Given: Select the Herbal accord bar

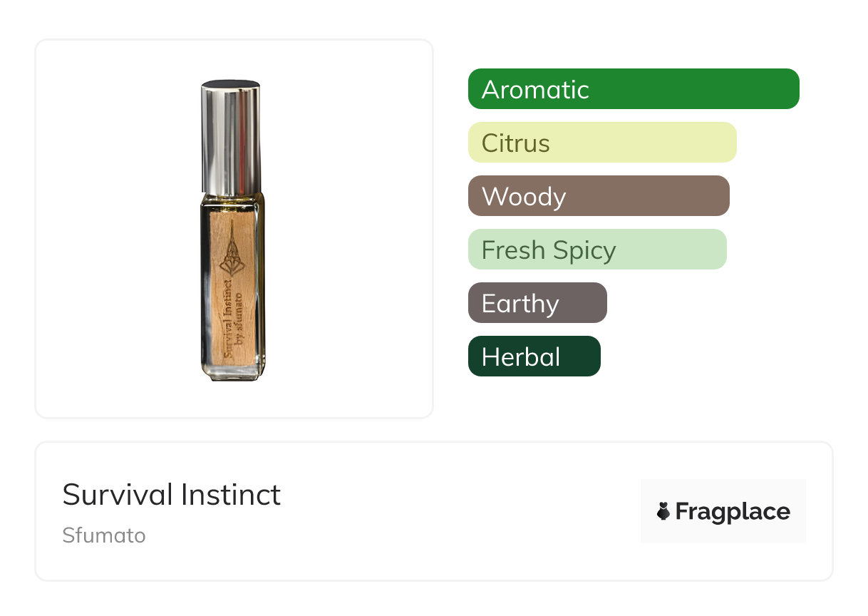Looking at the screenshot, I should (534, 356).
